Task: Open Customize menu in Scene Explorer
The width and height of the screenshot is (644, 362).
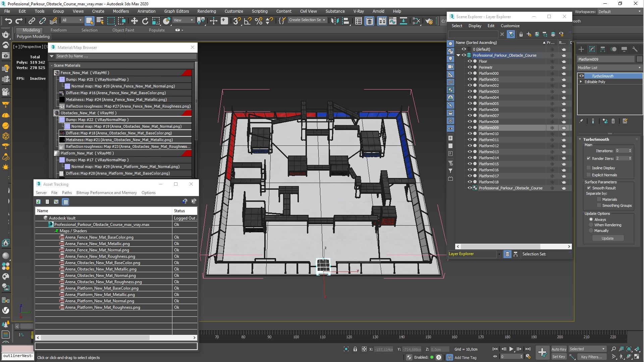Action: (x=510, y=26)
